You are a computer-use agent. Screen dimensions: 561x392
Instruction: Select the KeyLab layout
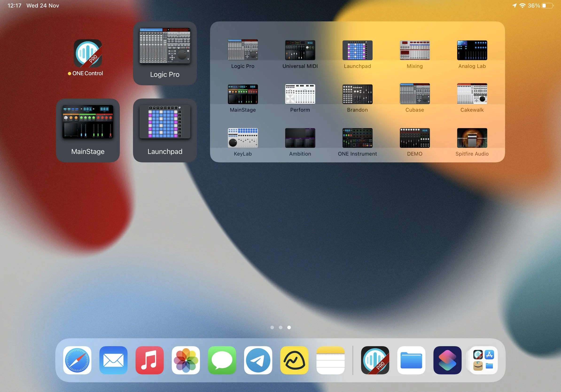(243, 138)
